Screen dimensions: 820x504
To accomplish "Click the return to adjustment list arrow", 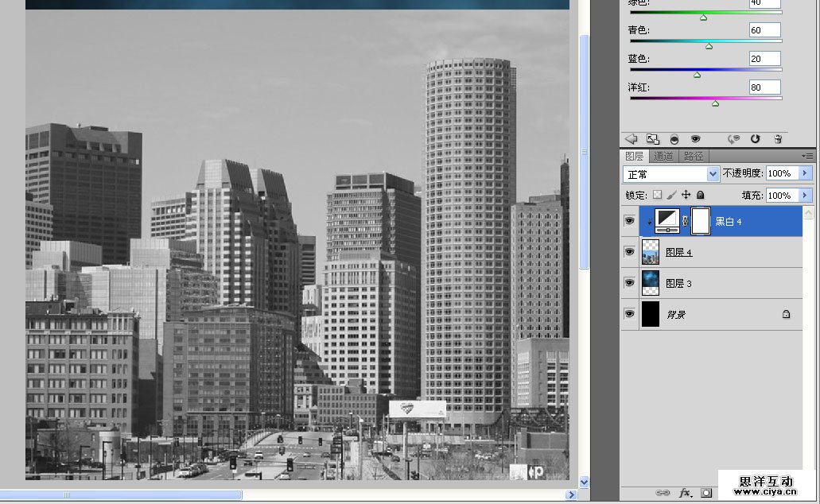I will click(x=632, y=139).
